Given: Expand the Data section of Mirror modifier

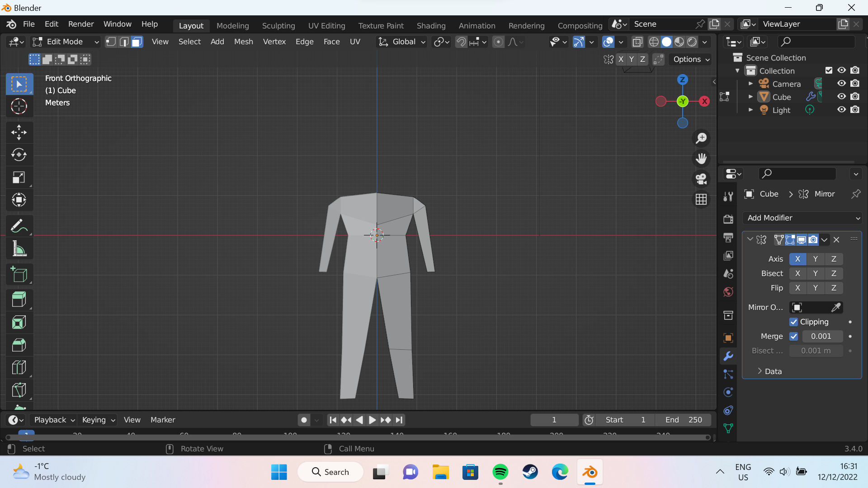Looking at the screenshot, I should pyautogui.click(x=769, y=371).
